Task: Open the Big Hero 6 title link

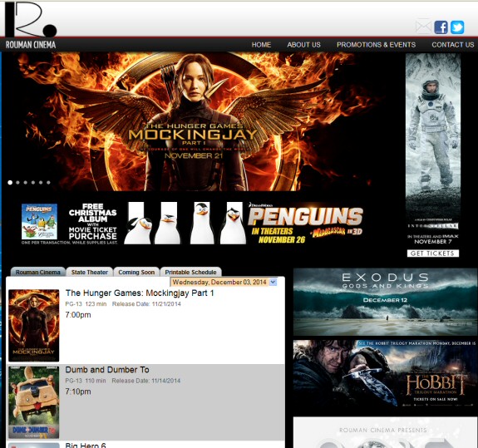Action: (86, 446)
